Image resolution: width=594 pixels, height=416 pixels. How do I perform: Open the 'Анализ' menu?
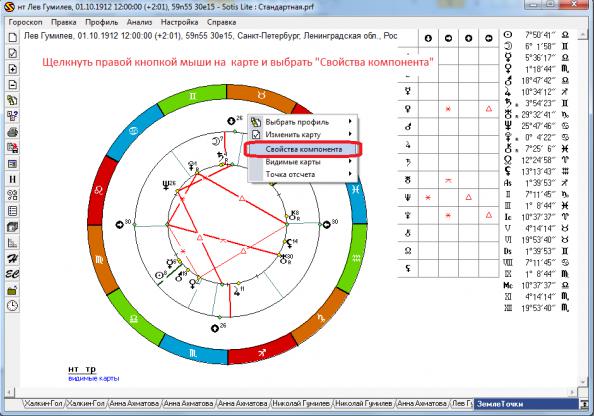click(x=139, y=22)
